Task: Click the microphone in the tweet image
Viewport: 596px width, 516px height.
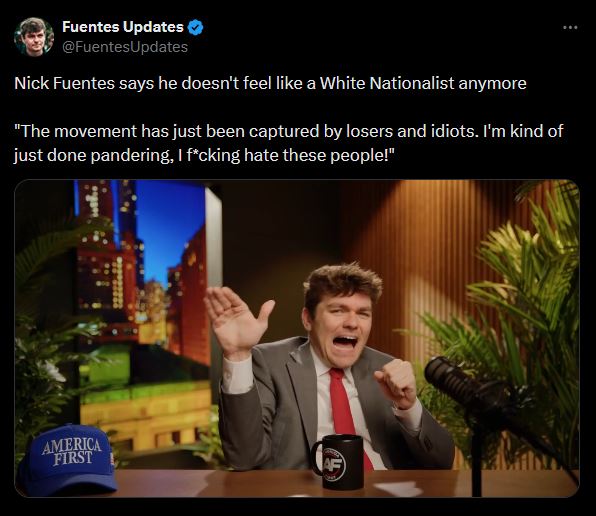Action: coord(468,386)
